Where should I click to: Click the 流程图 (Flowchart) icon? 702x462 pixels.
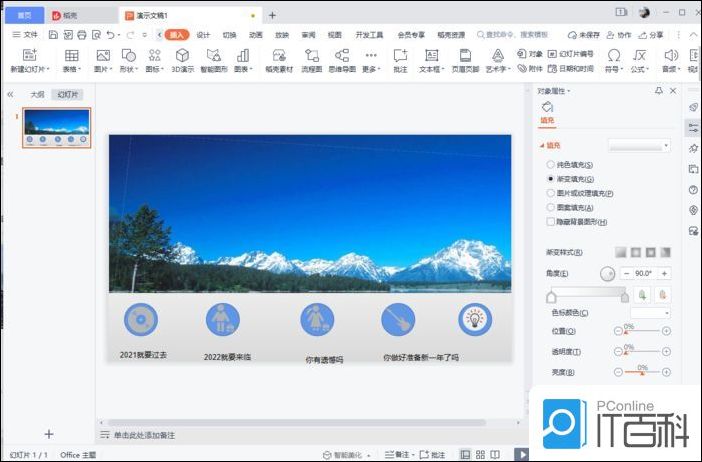click(312, 57)
